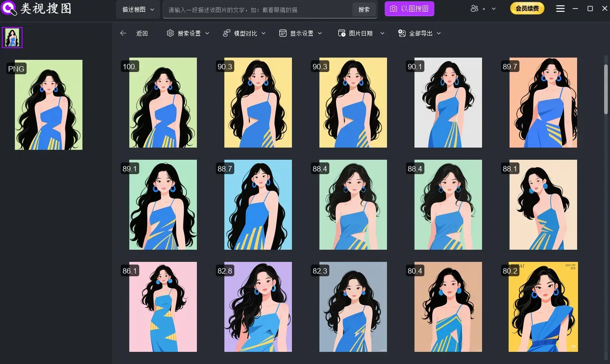This screenshot has width=610, height=364.
Task: Expand the 描述搜图 search mode dropdown
Action: [138, 9]
